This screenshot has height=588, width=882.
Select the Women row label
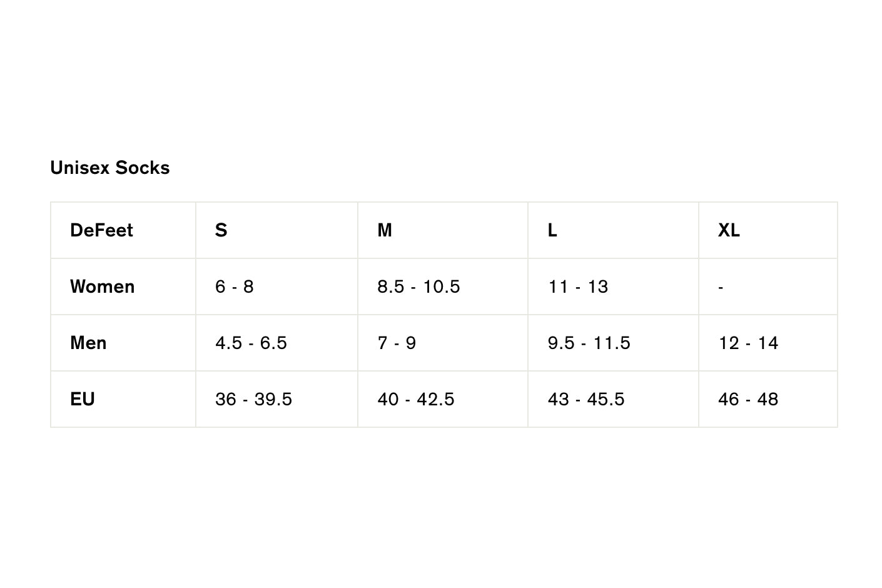[103, 286]
